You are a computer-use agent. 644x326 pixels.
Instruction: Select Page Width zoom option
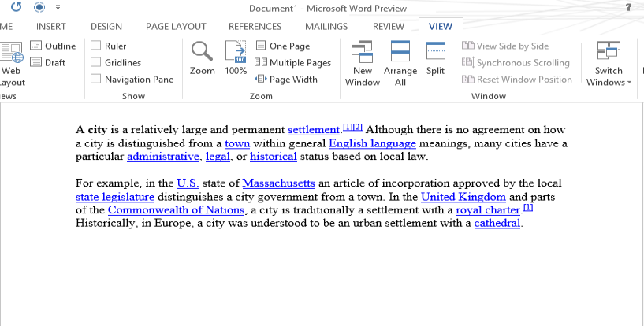286,79
